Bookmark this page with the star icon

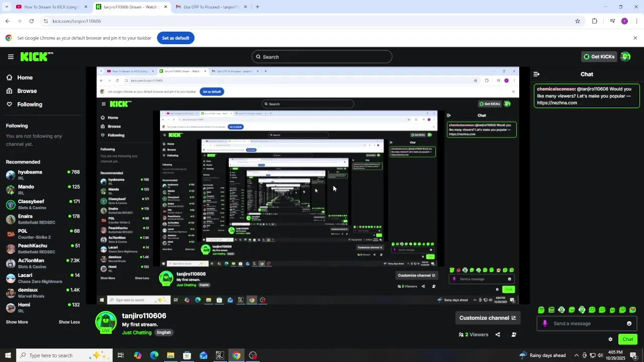(578, 21)
